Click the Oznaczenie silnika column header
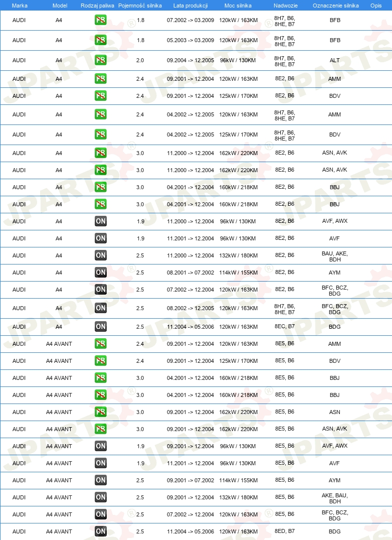This screenshot has height=540, width=392. [336, 6]
